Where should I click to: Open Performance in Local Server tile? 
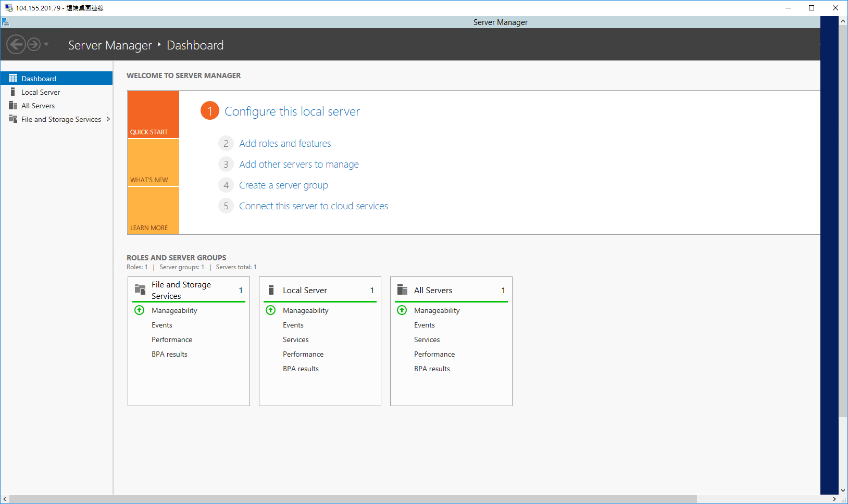(303, 354)
